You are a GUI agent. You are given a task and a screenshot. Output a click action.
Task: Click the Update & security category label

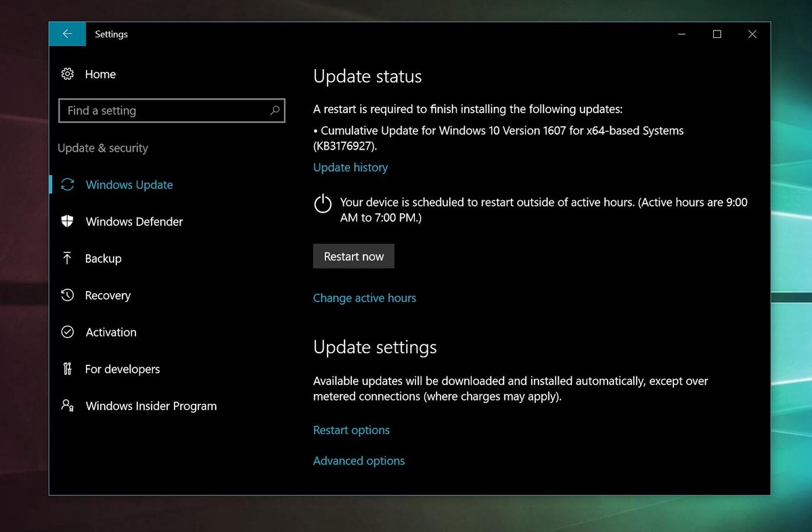click(103, 148)
